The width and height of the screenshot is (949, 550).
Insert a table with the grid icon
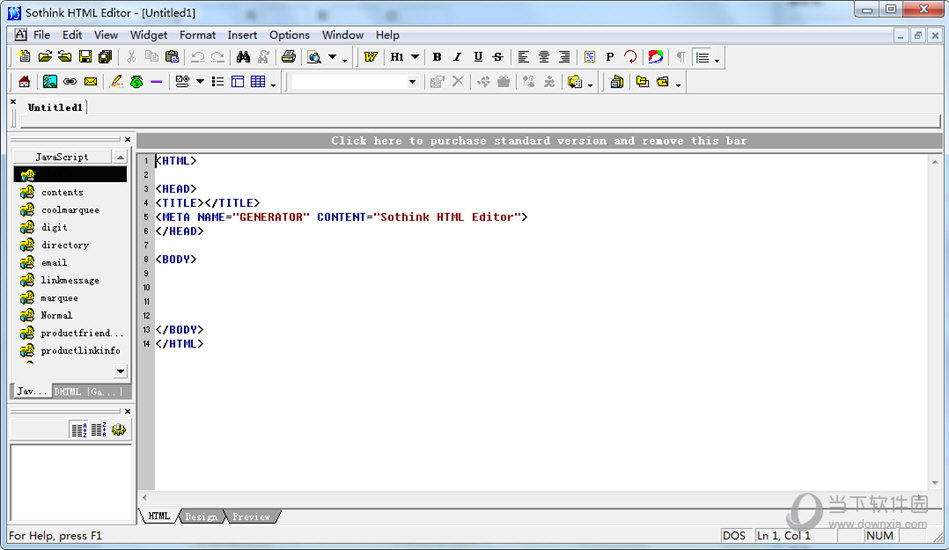pos(258,82)
